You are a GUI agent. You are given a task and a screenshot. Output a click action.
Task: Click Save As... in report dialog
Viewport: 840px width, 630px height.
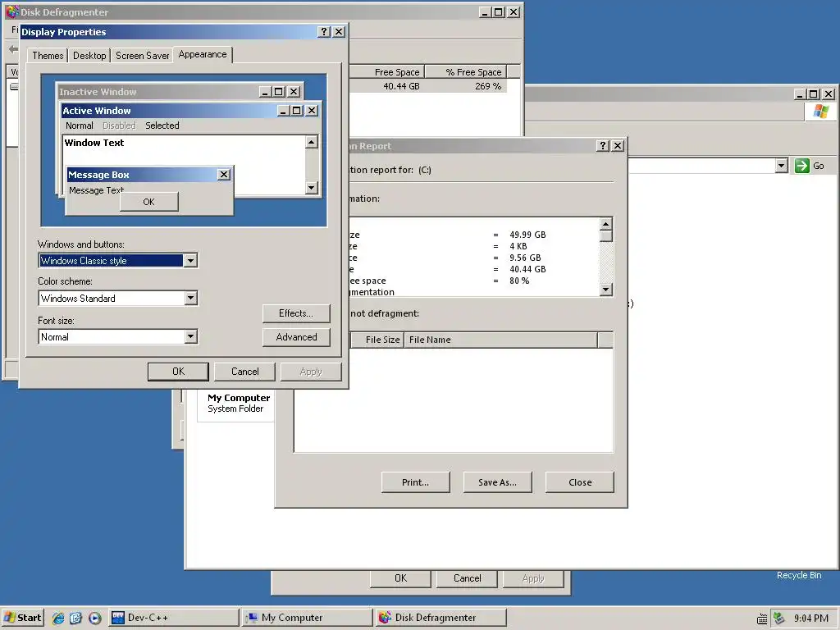pos(498,482)
